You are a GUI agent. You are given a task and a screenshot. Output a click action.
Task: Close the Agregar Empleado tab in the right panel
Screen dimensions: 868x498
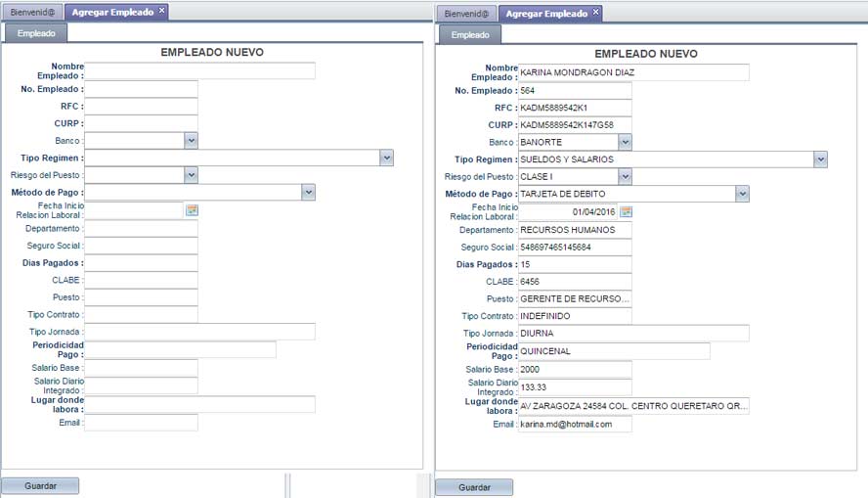tap(596, 13)
